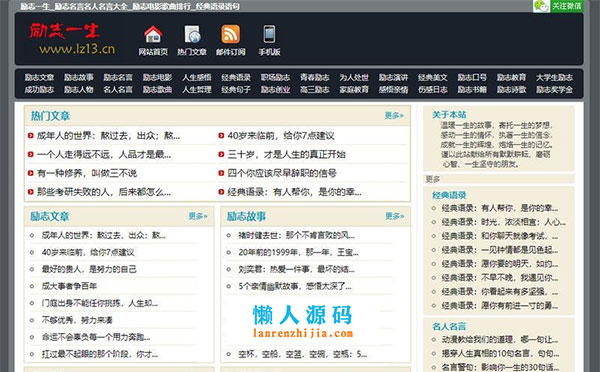Click the www.lz13.cn site address
The image size is (600, 372).
click(77, 49)
